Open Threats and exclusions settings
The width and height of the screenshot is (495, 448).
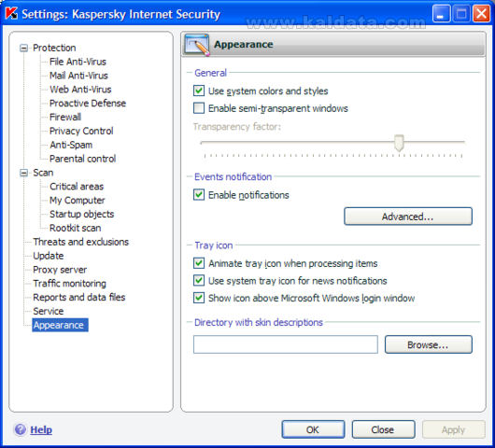click(x=81, y=242)
